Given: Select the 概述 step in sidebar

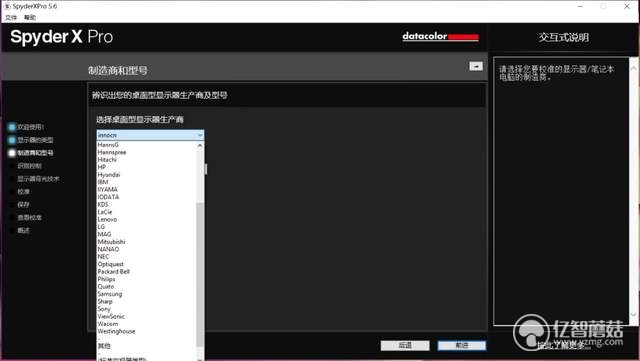Looking at the screenshot, I should (23, 230).
